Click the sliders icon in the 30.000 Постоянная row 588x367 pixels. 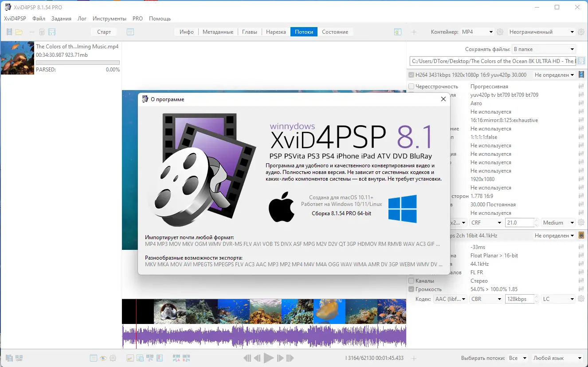tap(581, 205)
